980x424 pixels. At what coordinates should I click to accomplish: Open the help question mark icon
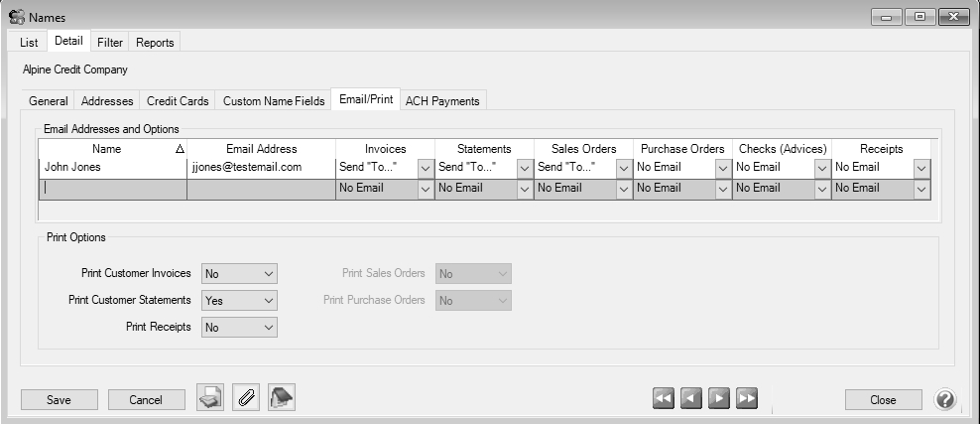click(x=945, y=399)
